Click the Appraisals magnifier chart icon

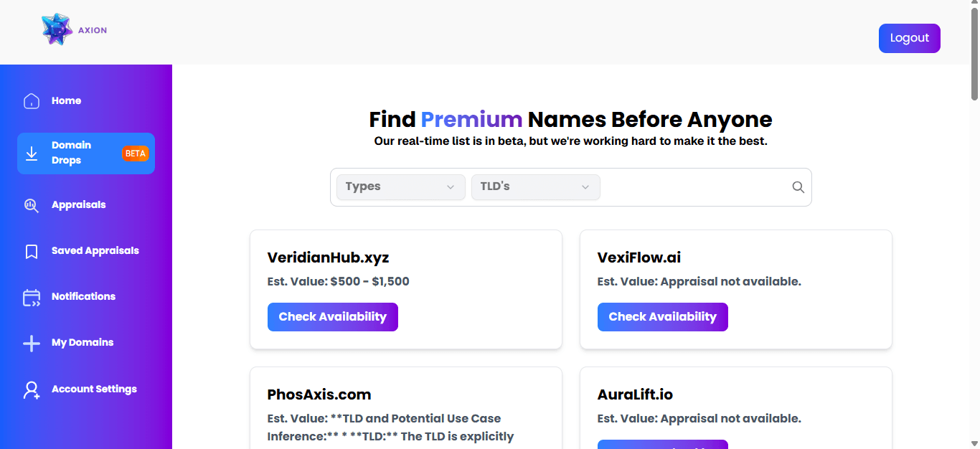click(x=32, y=205)
